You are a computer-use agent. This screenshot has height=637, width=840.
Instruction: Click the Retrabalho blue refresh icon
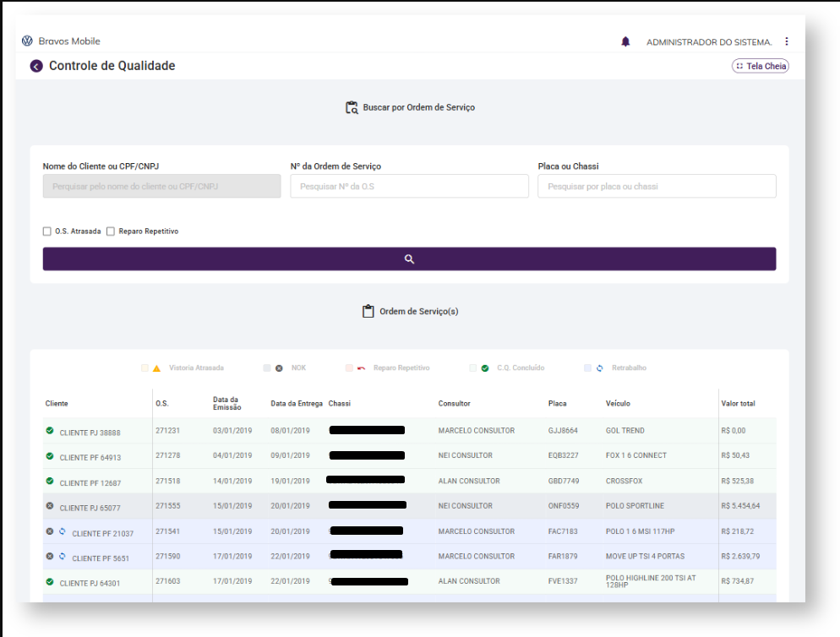click(600, 368)
